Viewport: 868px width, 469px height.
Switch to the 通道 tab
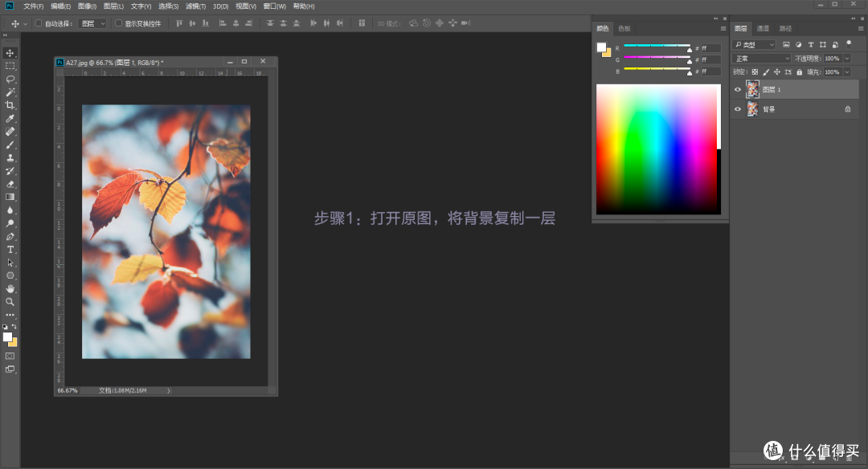coord(761,28)
